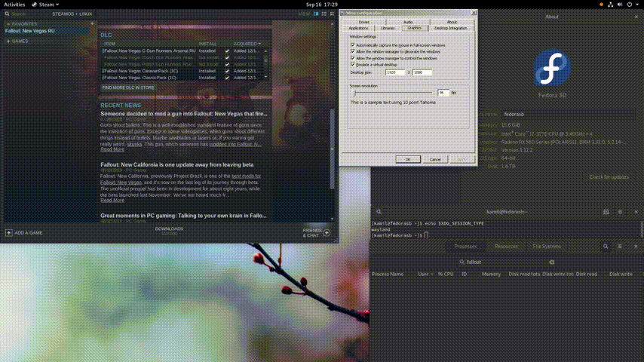Open the About tab in Wine configuration
This screenshot has height=362, width=644.
(452, 22)
